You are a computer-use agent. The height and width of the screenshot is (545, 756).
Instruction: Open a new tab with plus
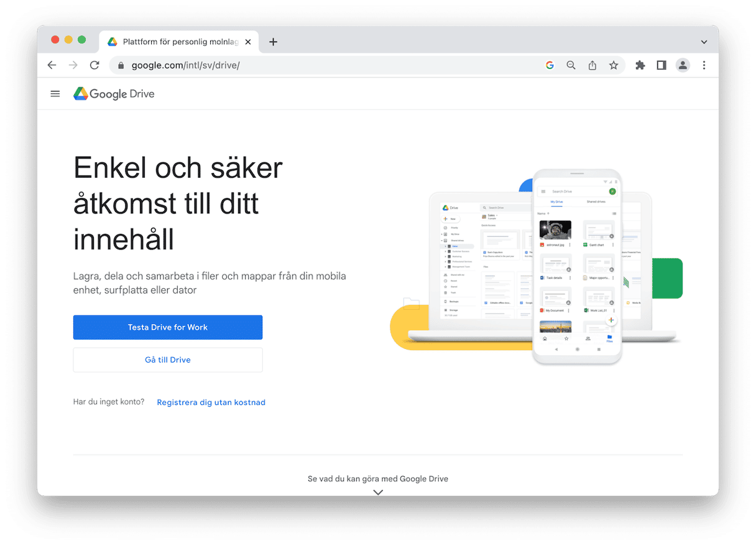tap(273, 42)
